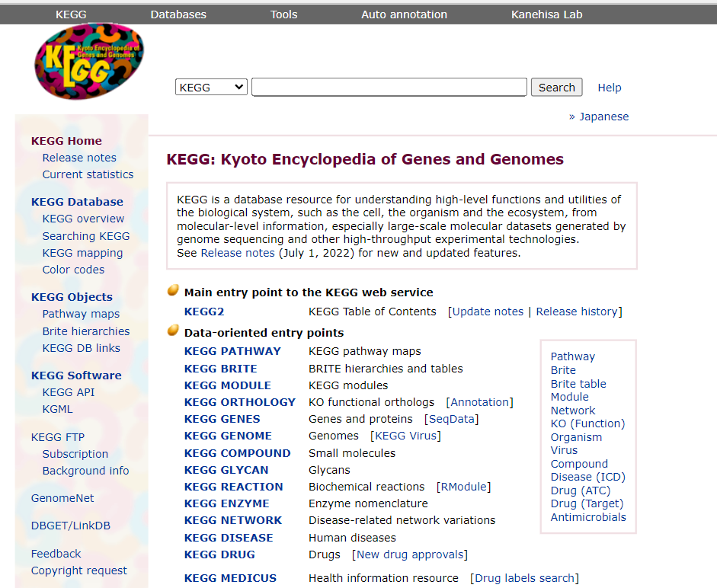Open KEGG NETWORK database
The image size is (717, 588).
[x=232, y=520]
